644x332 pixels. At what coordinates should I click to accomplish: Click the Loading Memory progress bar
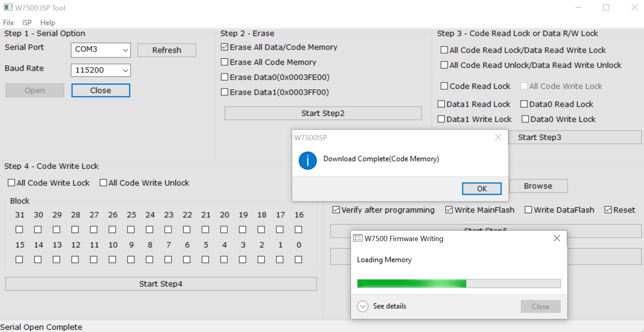[x=459, y=284]
